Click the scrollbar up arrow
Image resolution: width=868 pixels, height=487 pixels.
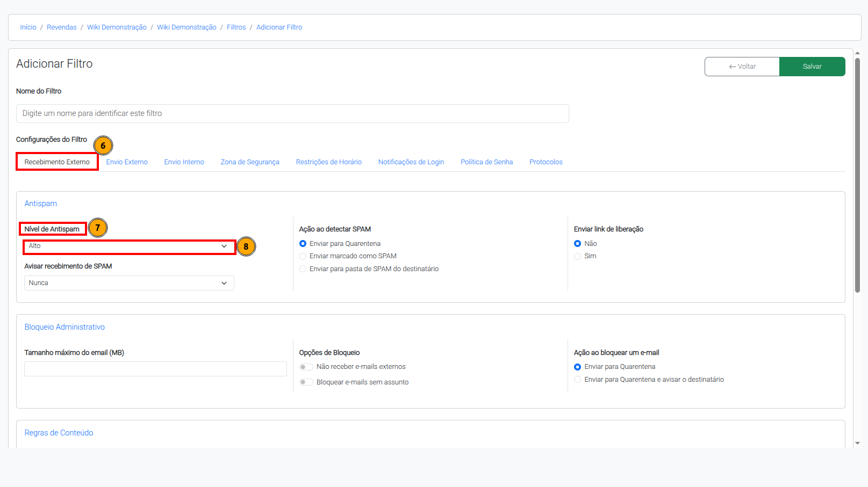(x=857, y=53)
